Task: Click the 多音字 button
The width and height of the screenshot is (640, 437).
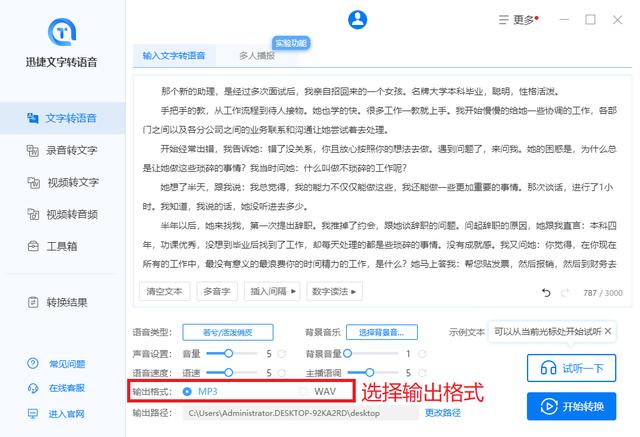Action: [217, 291]
